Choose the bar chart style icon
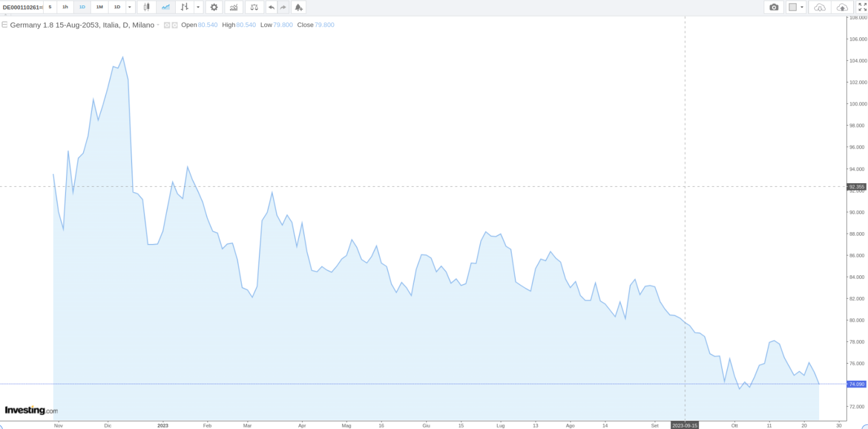This screenshot has height=429, width=868. point(185,7)
